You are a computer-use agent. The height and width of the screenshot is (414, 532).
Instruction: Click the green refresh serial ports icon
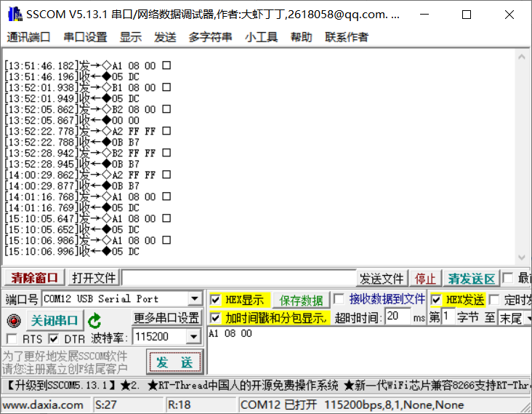click(94, 321)
